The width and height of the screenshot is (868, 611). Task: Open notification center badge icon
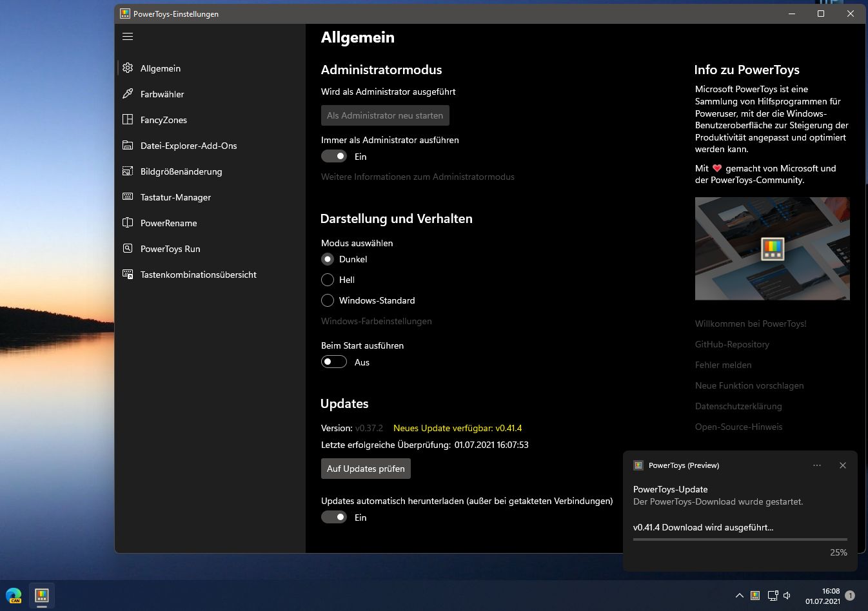(x=850, y=596)
